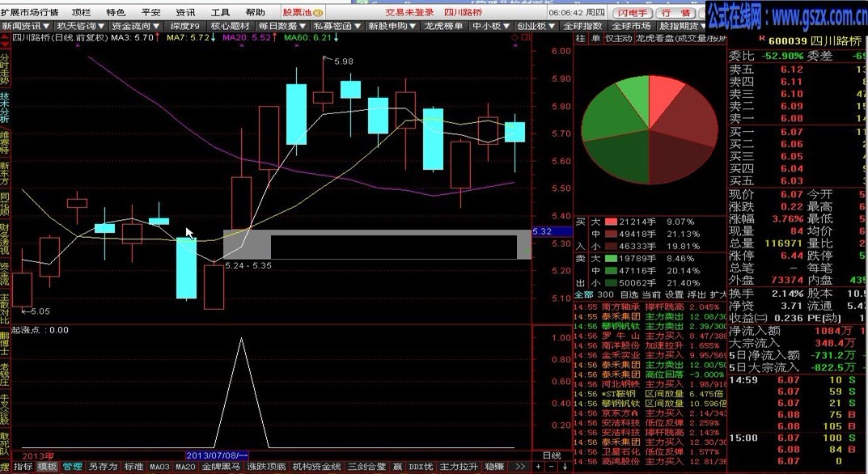This screenshot has height=474, width=868.
Task: Open the 工具 menu
Action: [220, 12]
